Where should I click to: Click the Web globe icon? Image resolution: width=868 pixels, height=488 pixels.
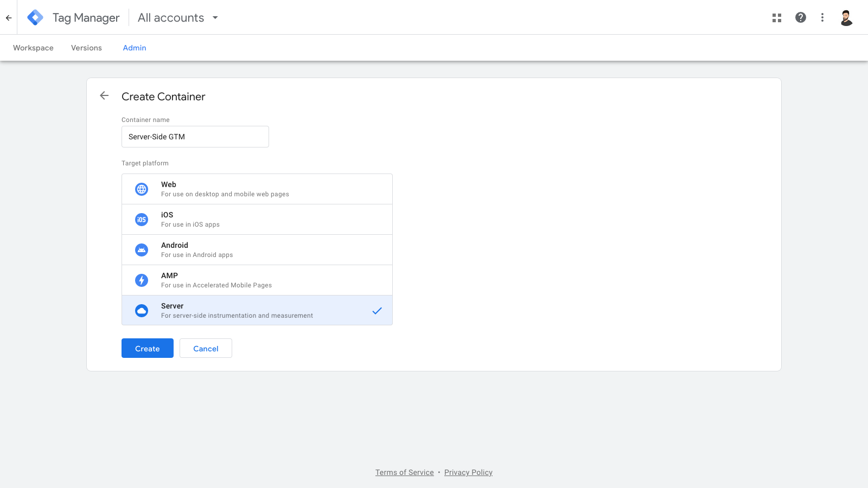tap(142, 189)
